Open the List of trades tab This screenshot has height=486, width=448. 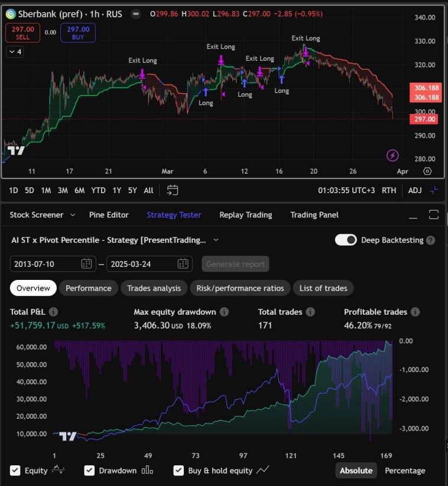(x=323, y=288)
